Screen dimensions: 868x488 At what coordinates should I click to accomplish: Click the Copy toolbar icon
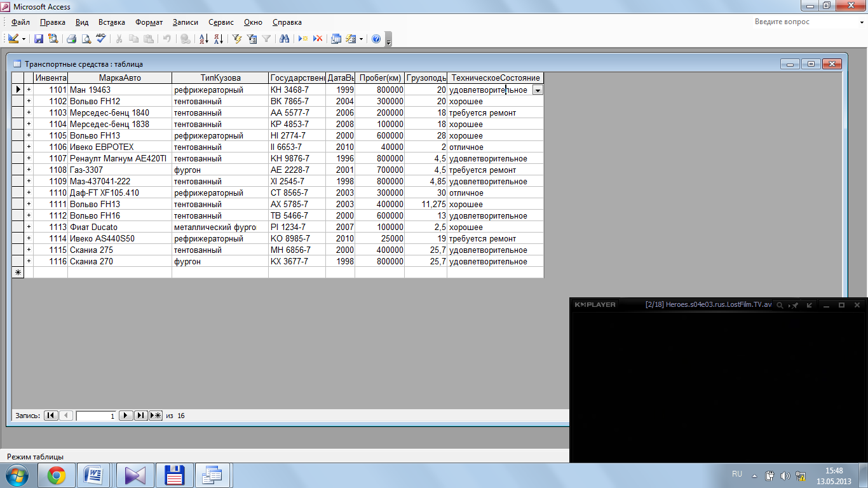pyautogui.click(x=133, y=39)
